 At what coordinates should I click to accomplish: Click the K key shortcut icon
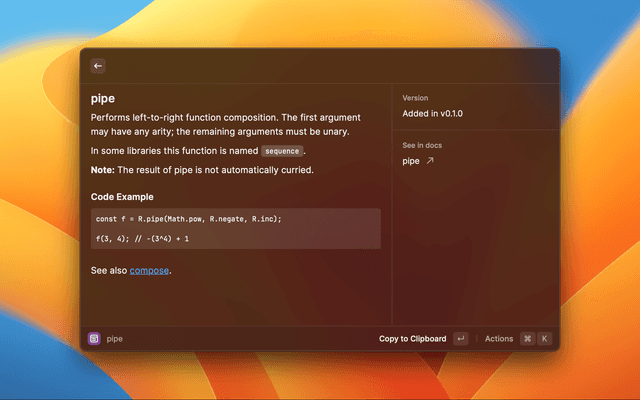(545, 339)
